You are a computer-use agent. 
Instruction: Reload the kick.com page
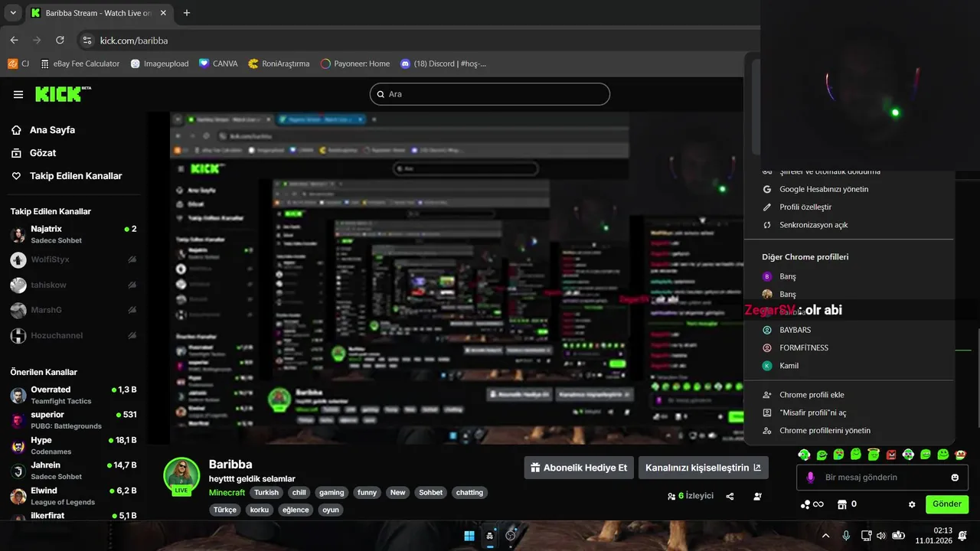[60, 40]
